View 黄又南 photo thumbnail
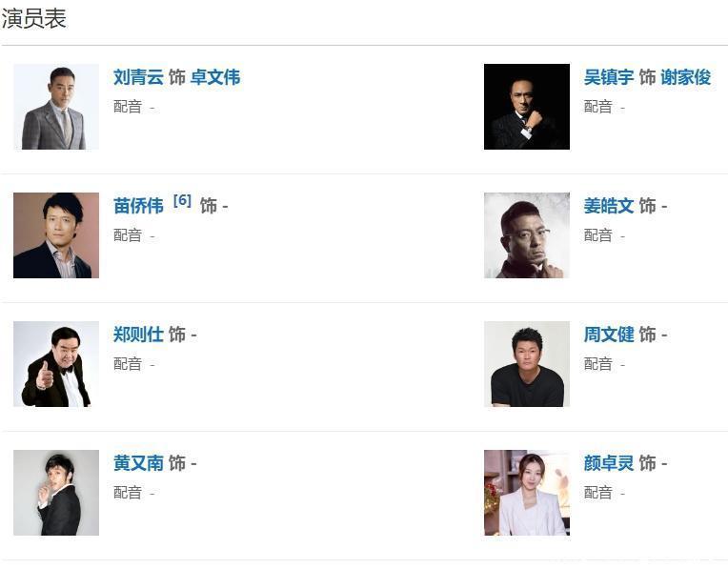Image resolution: width=728 pixels, height=569 pixels. pyautogui.click(x=55, y=493)
